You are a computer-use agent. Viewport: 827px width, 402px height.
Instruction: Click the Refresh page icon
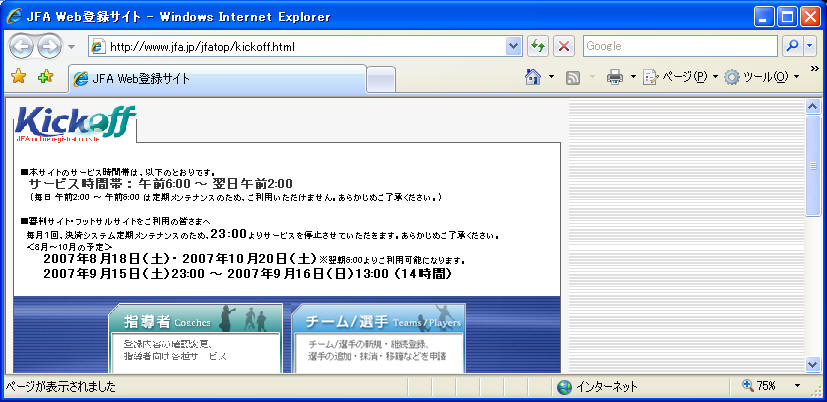coord(539,47)
